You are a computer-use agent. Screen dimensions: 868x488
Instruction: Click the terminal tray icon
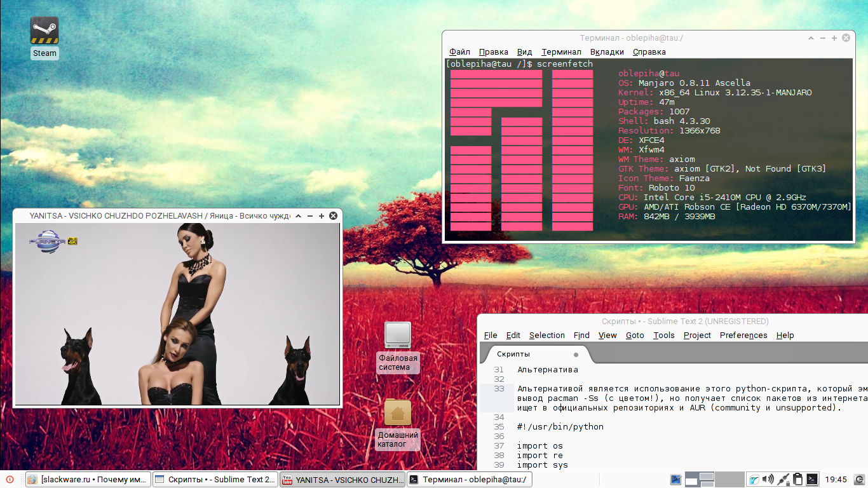[812, 480]
